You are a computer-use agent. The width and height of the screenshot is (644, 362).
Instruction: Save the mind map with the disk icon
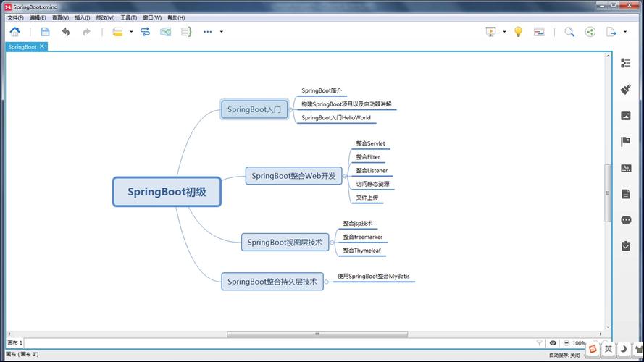click(x=45, y=32)
